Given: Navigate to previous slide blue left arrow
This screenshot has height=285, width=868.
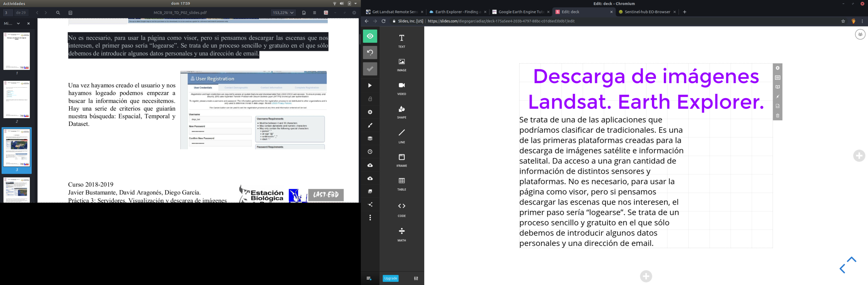Looking at the screenshot, I should click(x=843, y=269).
